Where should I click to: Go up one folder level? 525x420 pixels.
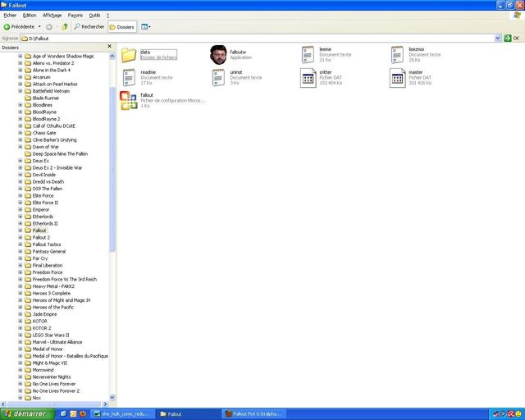point(65,27)
